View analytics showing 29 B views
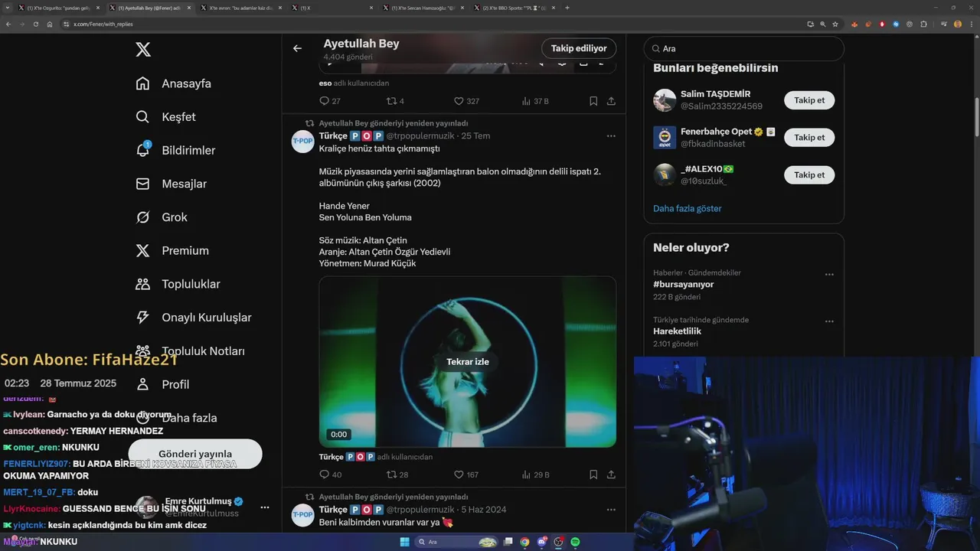Image resolution: width=980 pixels, height=551 pixels. pyautogui.click(x=535, y=474)
